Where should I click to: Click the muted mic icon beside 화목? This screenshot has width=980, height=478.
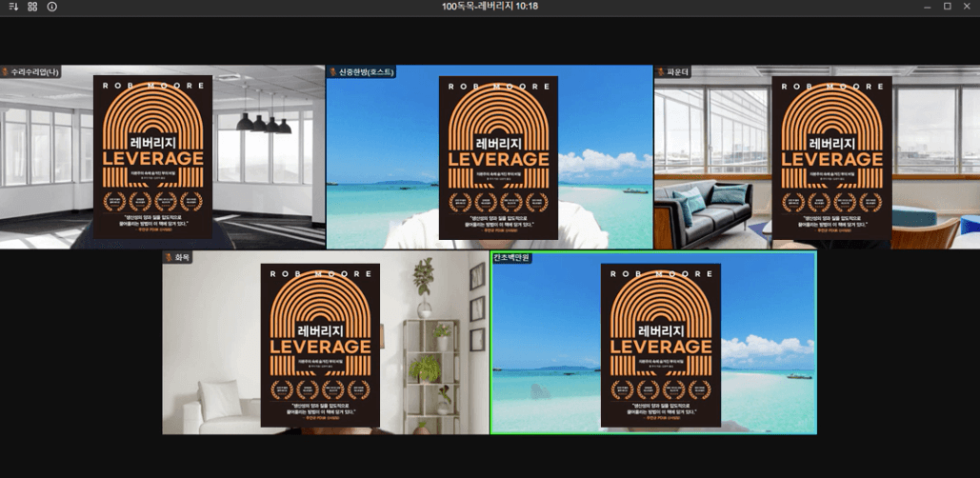pyautogui.click(x=169, y=257)
